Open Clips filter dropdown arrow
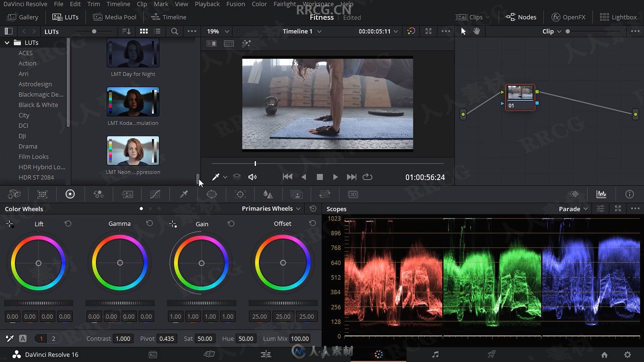Viewport: 644px width, 362px height. (x=487, y=17)
